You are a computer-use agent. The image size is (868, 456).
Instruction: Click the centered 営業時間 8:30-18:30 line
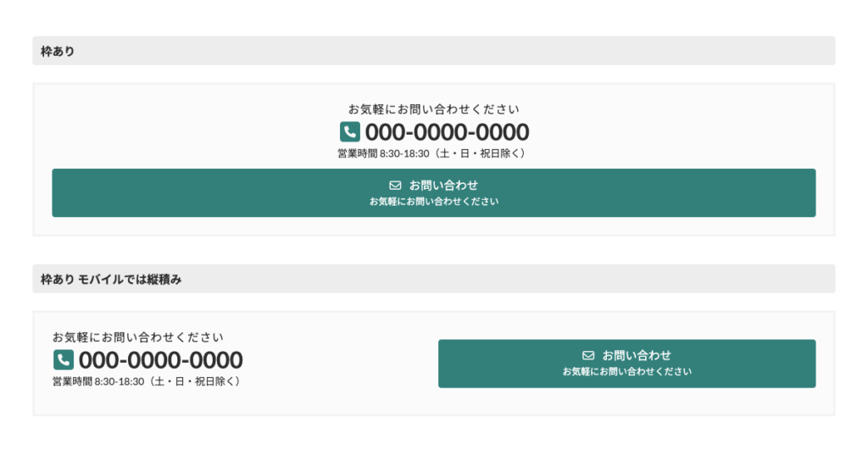(431, 153)
